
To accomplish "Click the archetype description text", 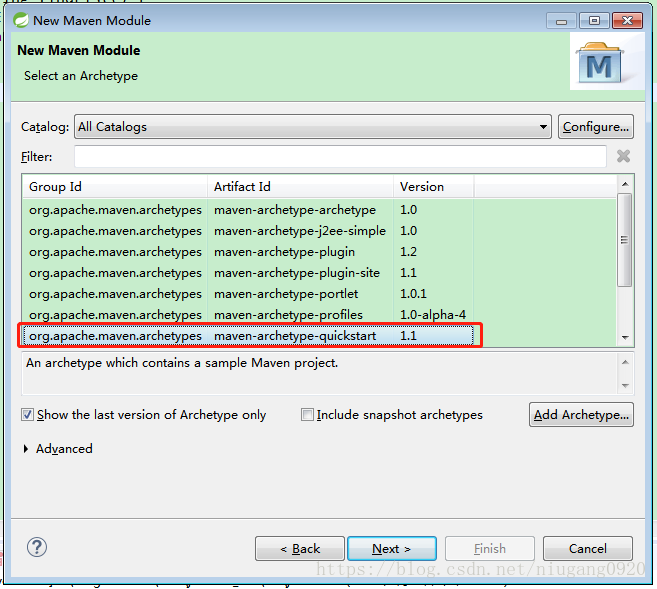I will pos(182,363).
